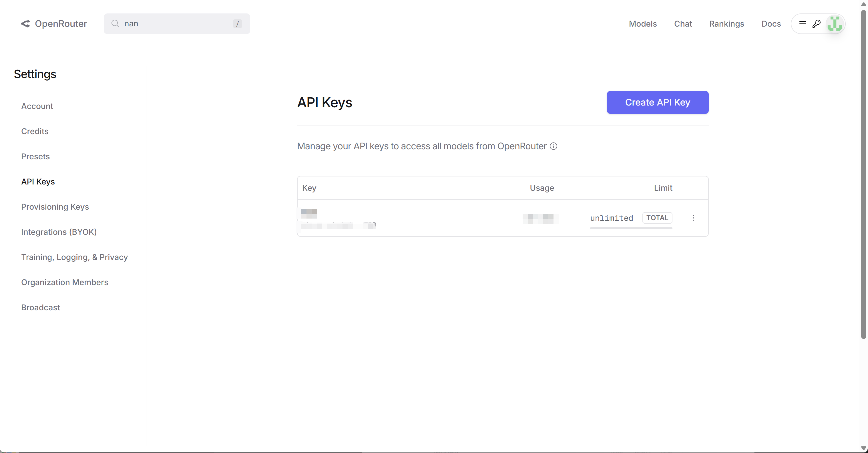Click the search magnifier icon
Screen dimensions: 868x453
(115, 23)
